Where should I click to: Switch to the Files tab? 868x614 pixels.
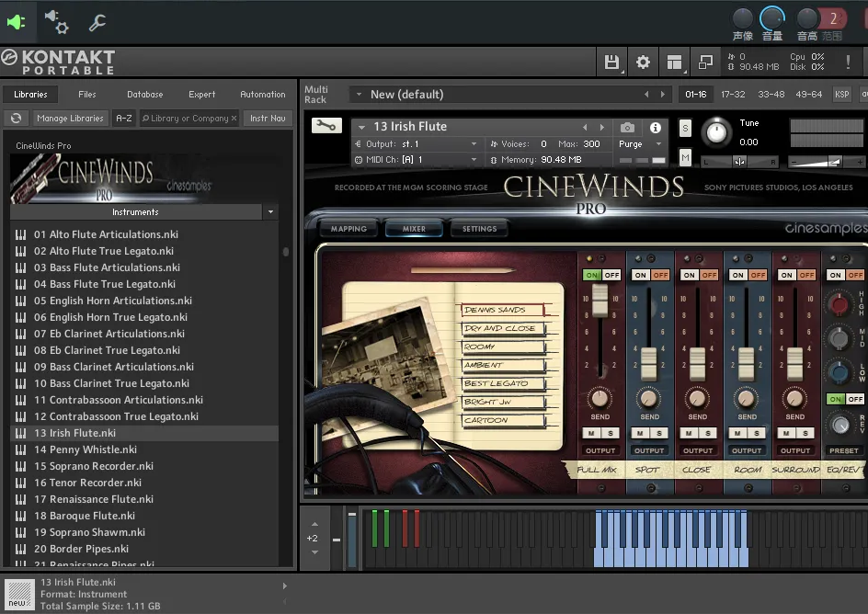pyautogui.click(x=87, y=95)
